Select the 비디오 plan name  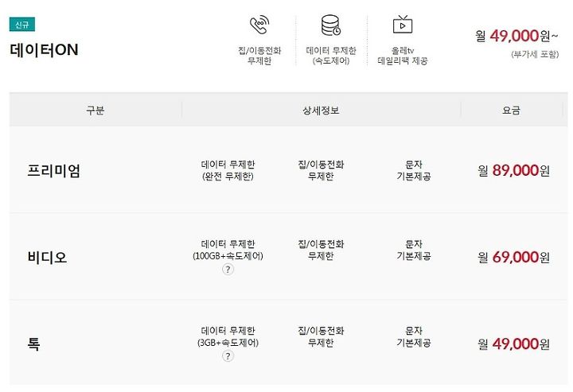point(47,258)
